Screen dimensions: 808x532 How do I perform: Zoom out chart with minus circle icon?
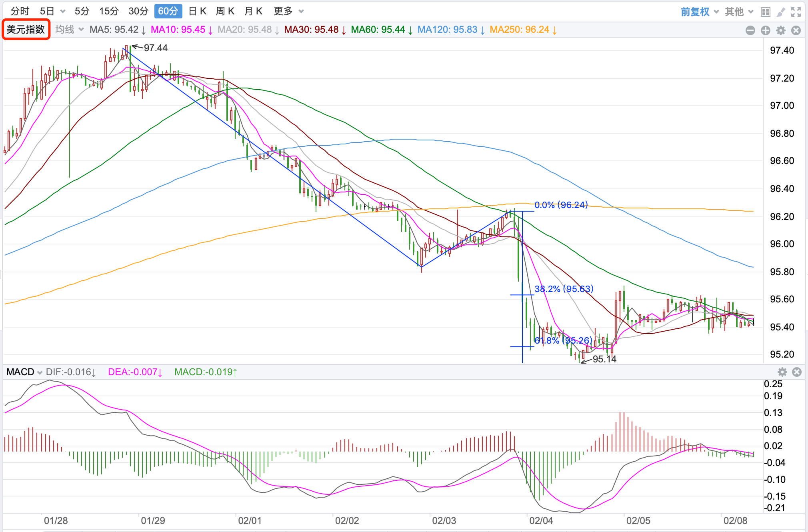(x=750, y=30)
